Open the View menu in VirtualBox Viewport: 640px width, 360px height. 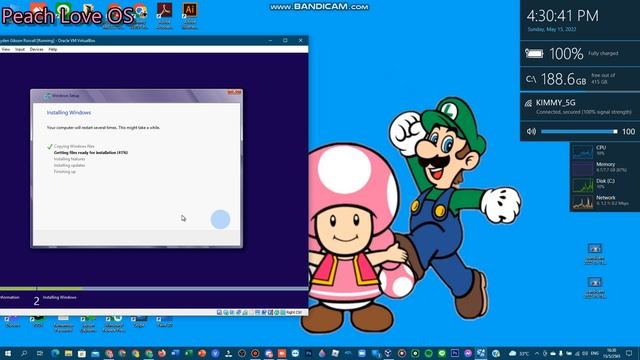[x=5, y=49]
